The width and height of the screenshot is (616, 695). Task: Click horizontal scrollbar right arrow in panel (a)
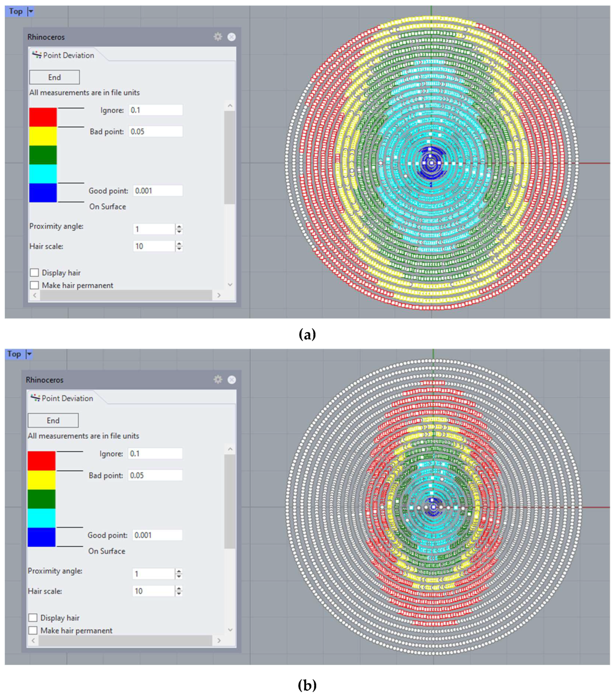click(219, 295)
